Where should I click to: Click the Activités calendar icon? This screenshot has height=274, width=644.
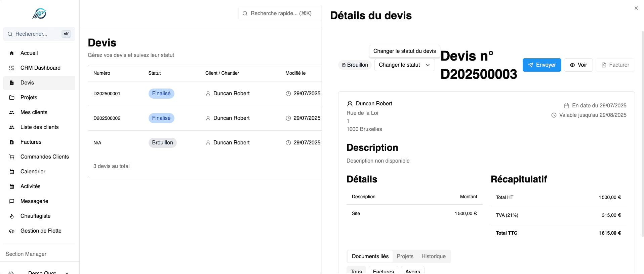[x=12, y=186]
